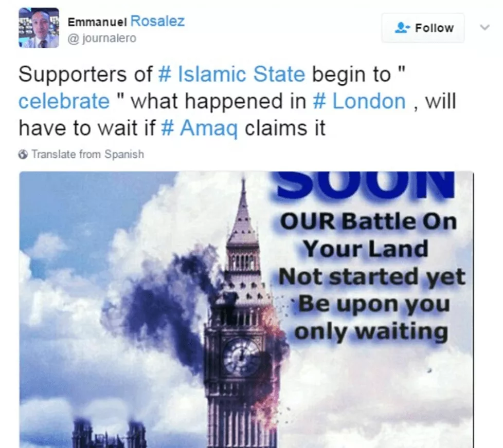Image resolution: width=503 pixels, height=448 pixels.
Task: Open the #Amaq hashtag
Action: tap(199, 128)
